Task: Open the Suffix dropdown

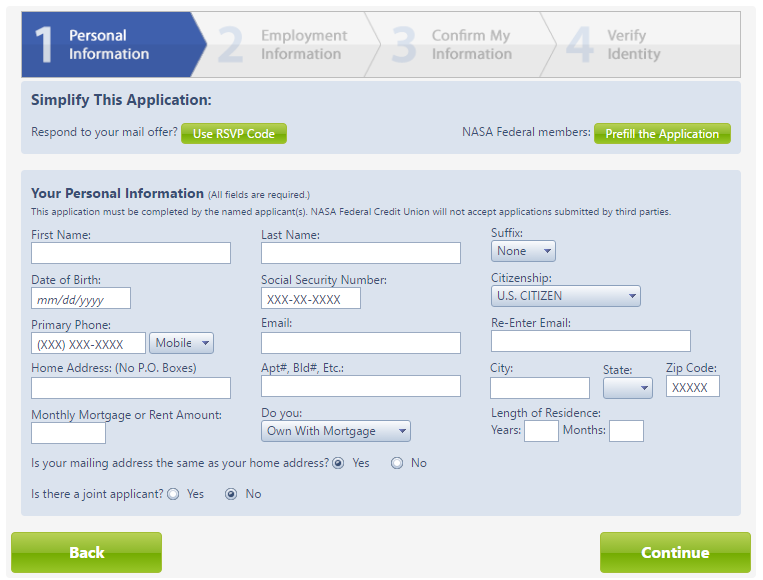Action: (x=523, y=251)
